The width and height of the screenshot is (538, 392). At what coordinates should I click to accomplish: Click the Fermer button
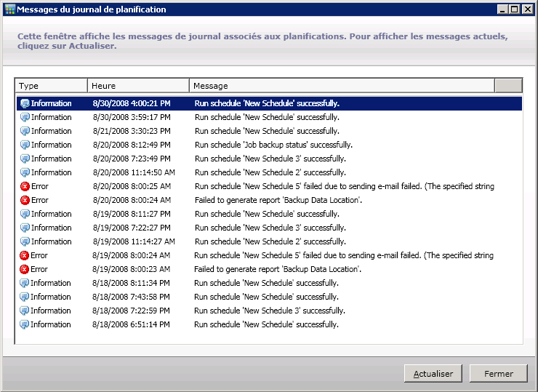point(498,373)
